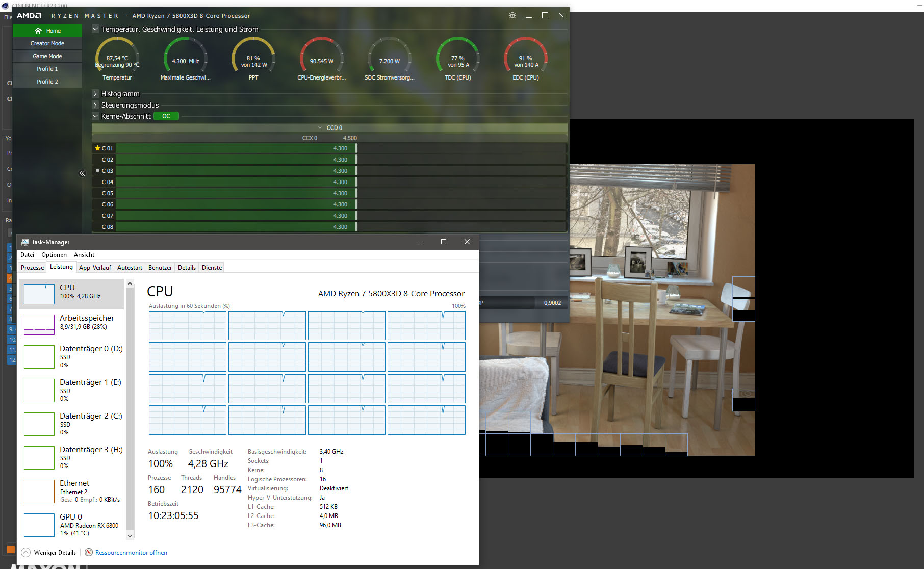This screenshot has height=569, width=924.
Task: Click the C 08 core speed slider handle
Action: pos(356,227)
